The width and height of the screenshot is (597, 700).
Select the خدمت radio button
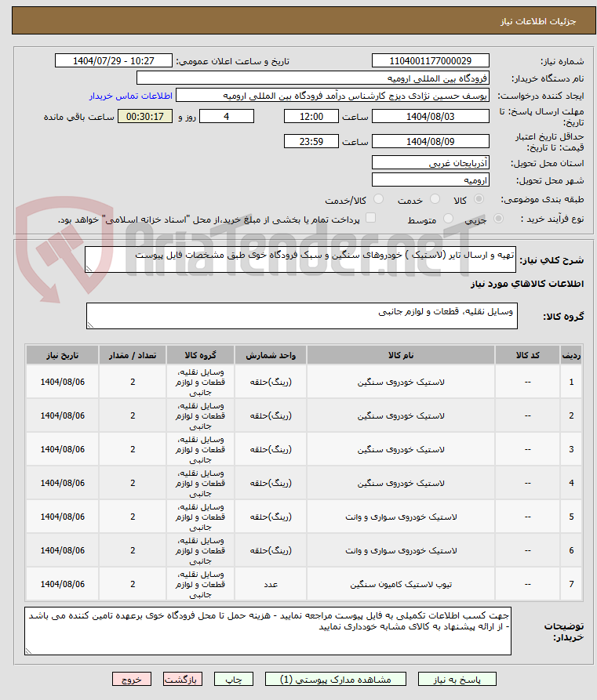435,199
